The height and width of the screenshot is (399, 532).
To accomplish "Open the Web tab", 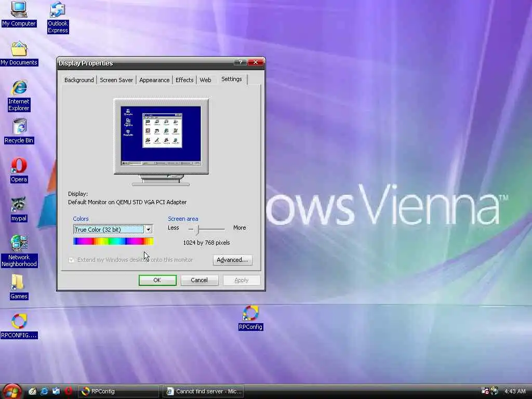I will click(205, 80).
